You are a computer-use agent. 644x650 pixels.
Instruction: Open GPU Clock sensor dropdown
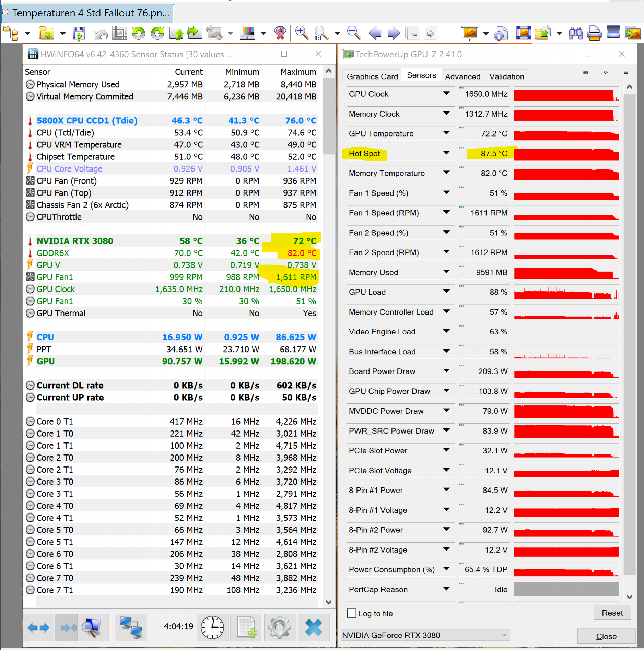(x=446, y=94)
